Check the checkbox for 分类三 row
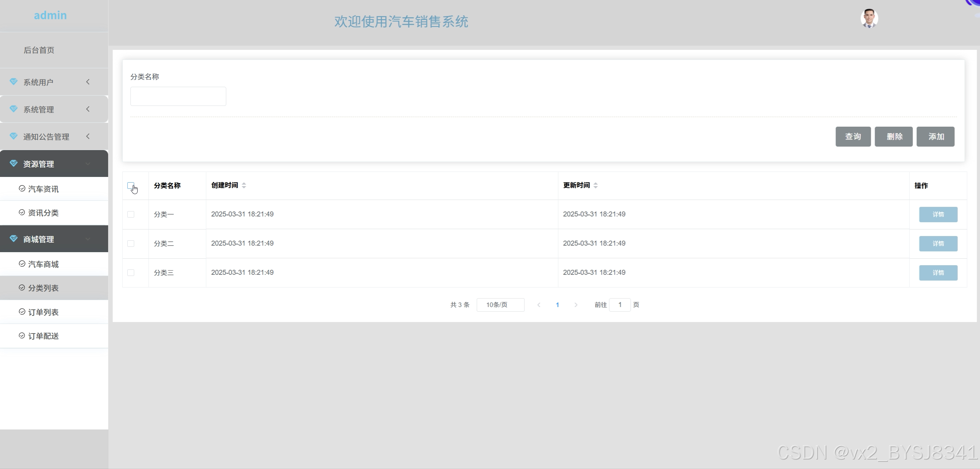Screen dimensions: 980x469 [131, 272]
